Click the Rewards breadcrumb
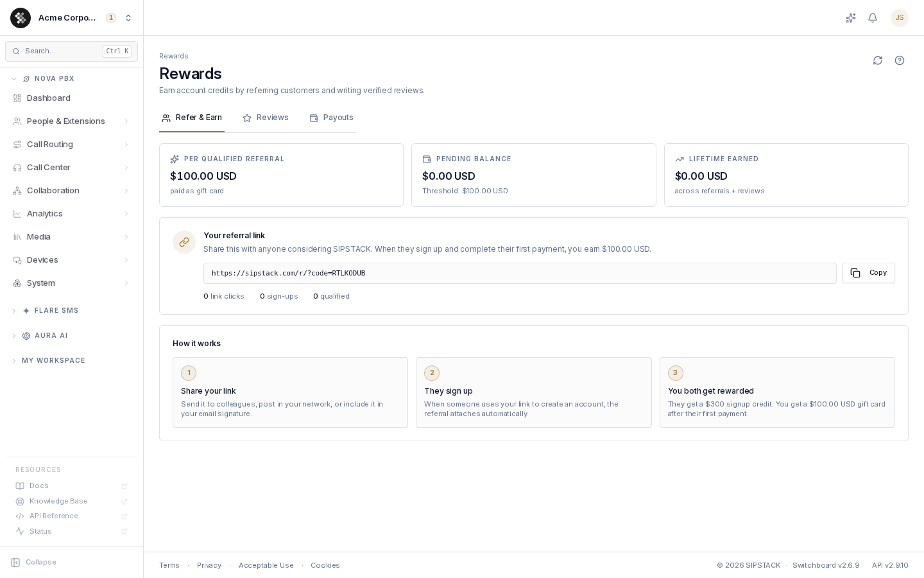924x578 pixels. click(174, 57)
